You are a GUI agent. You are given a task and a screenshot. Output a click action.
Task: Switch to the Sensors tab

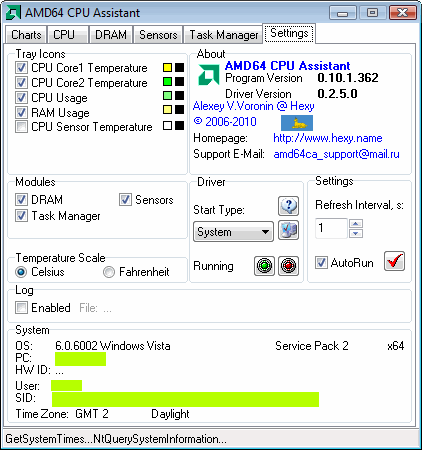[x=158, y=35]
